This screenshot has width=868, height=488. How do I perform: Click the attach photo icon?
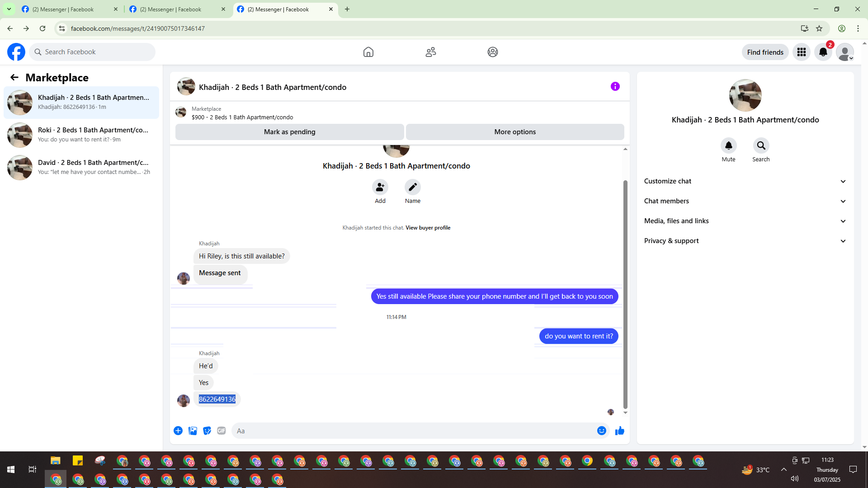[193, 431]
